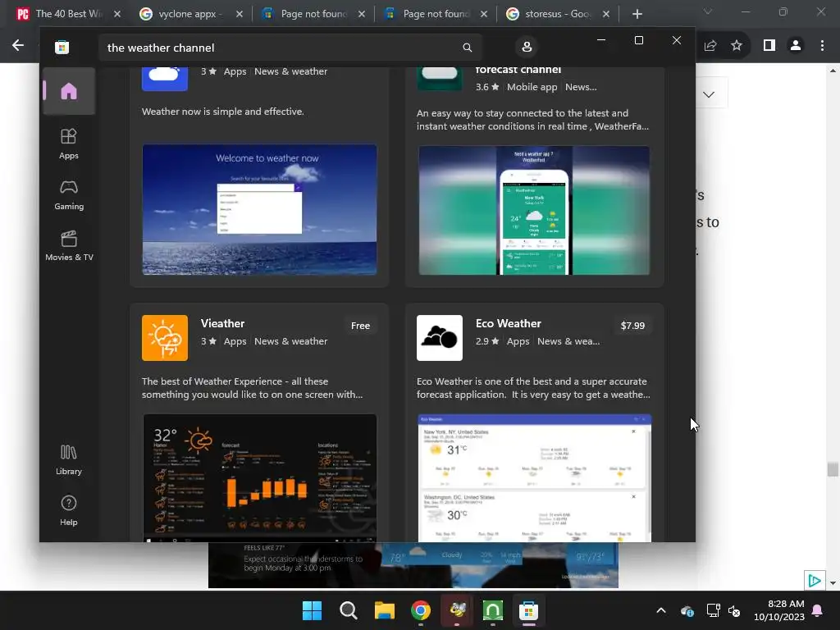Open the Apps section in Store sidebar
The height and width of the screenshot is (630, 840).
(x=69, y=144)
